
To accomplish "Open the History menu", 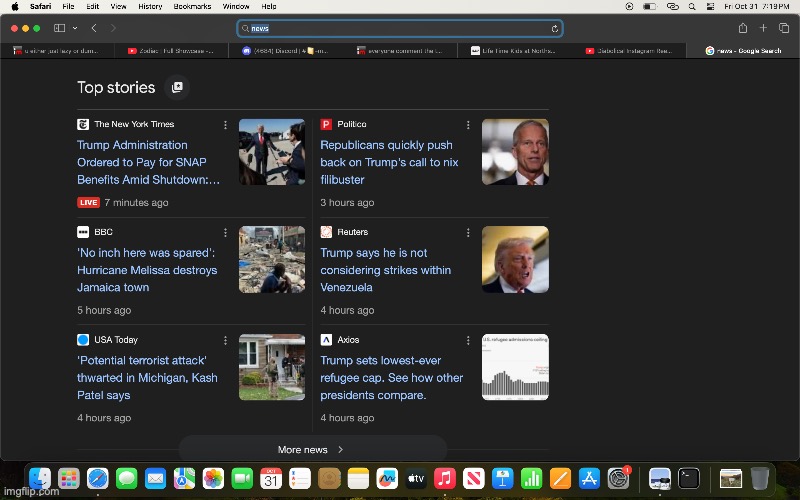I will (150, 6).
